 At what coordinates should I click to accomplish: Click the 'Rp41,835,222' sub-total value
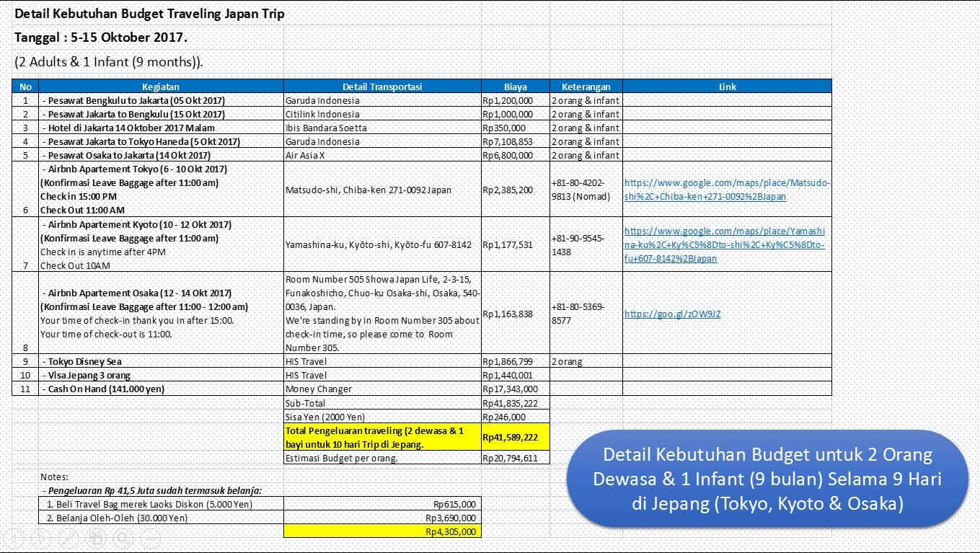point(515,403)
